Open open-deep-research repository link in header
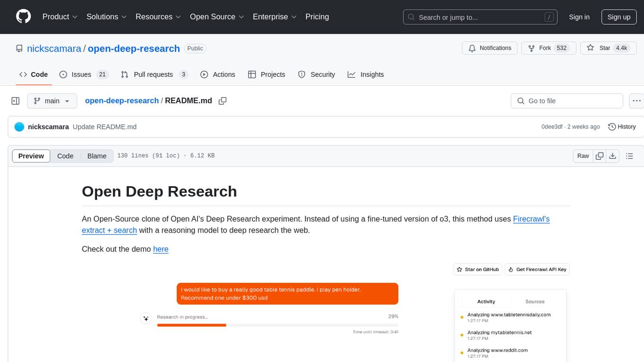The image size is (644, 362). click(134, 48)
